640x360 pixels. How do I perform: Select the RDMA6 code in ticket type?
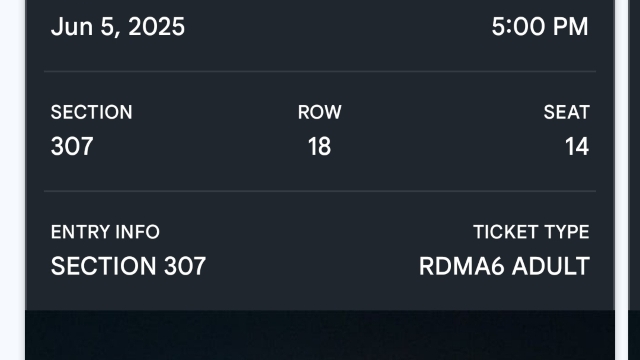click(462, 266)
